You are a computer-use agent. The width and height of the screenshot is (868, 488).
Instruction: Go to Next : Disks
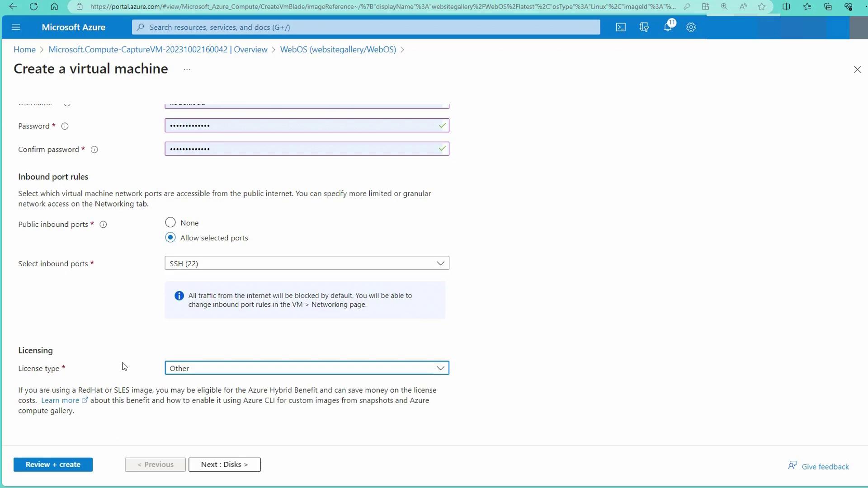tap(224, 465)
